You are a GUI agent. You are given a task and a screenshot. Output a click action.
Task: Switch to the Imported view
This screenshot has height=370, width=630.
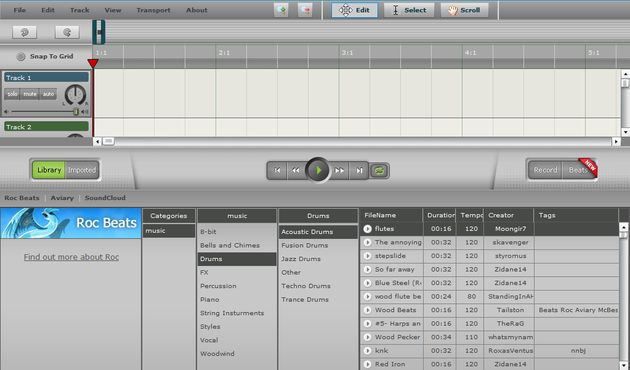[82, 170]
